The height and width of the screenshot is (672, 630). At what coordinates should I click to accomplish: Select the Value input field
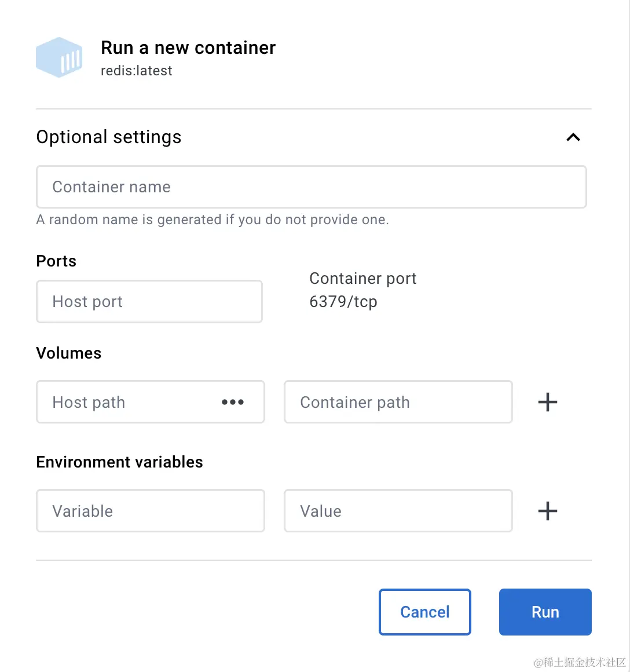[398, 511]
